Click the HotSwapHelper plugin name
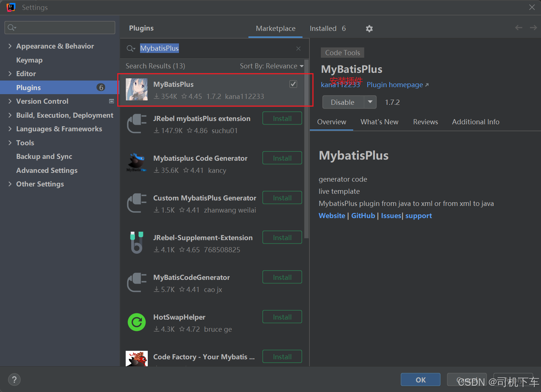Viewport: 541px width, 392px height. (x=179, y=317)
